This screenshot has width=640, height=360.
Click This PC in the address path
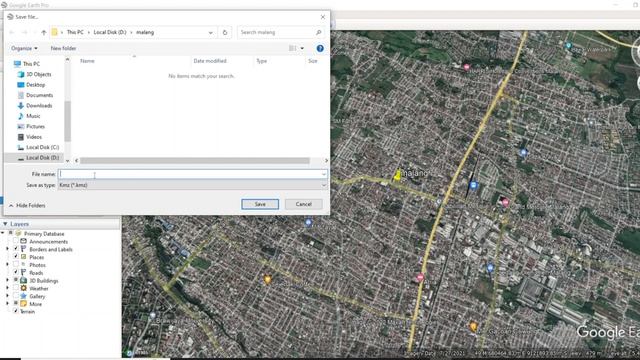pos(75,32)
